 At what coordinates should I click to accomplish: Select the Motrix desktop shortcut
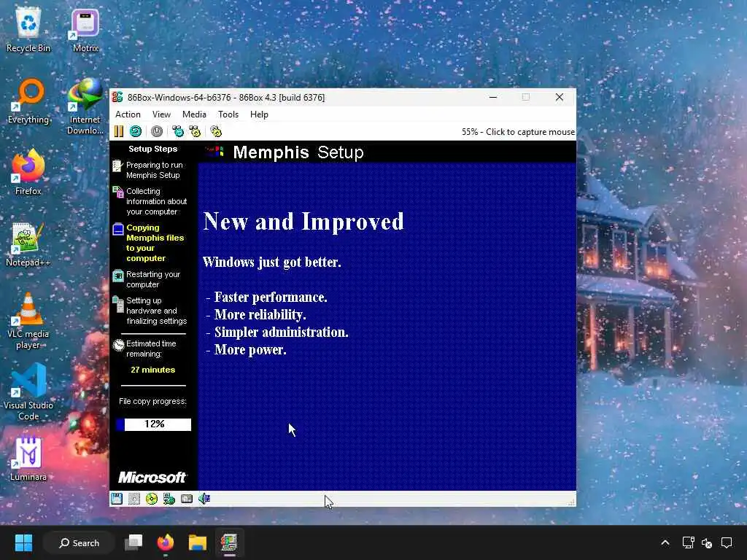(x=85, y=31)
